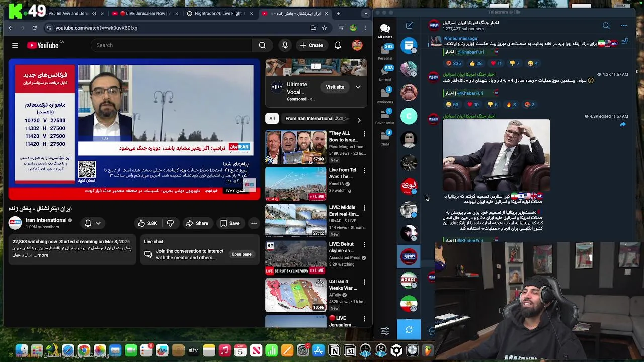
Task: Open Notion from the Dock
Action: [334, 350]
